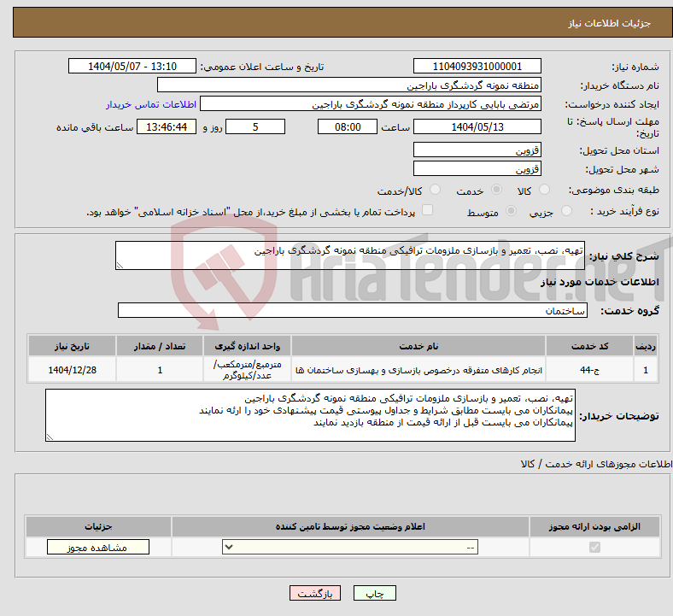The image size is (673, 616).
Task: Click the اطلاعات مجوزهای ارائه خدمت heading
Action: pos(596,464)
